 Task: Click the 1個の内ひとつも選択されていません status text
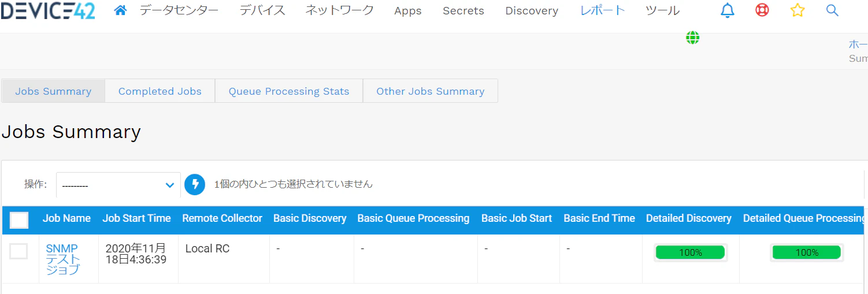coord(294,184)
